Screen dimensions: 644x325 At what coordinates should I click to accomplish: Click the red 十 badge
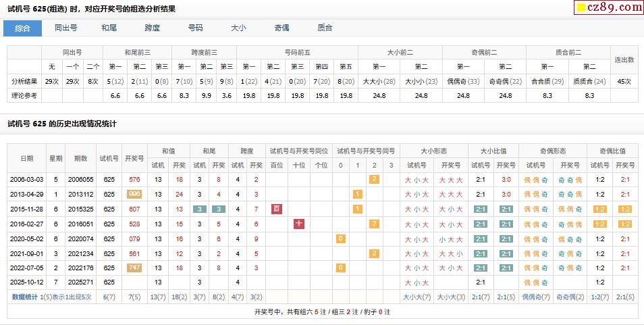point(299,224)
